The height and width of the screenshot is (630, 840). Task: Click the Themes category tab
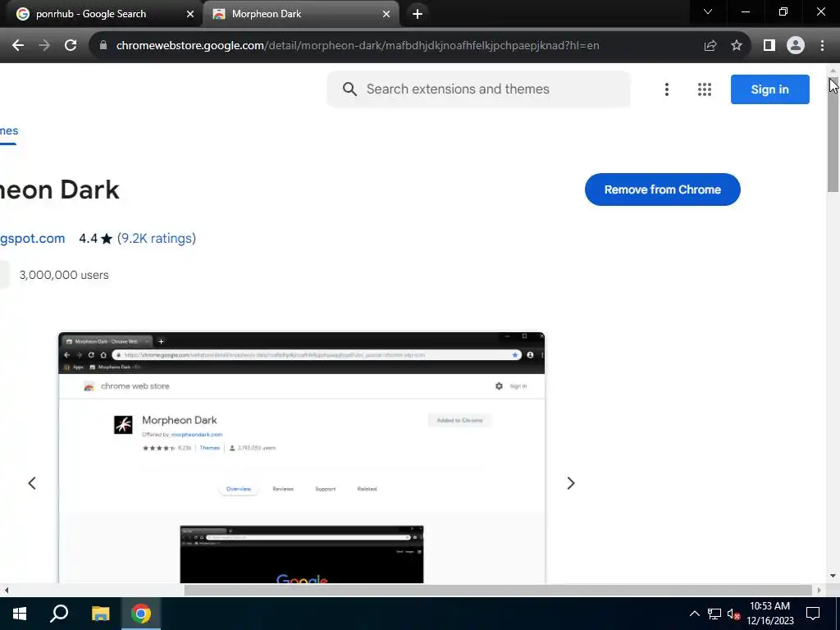[x=8, y=130]
